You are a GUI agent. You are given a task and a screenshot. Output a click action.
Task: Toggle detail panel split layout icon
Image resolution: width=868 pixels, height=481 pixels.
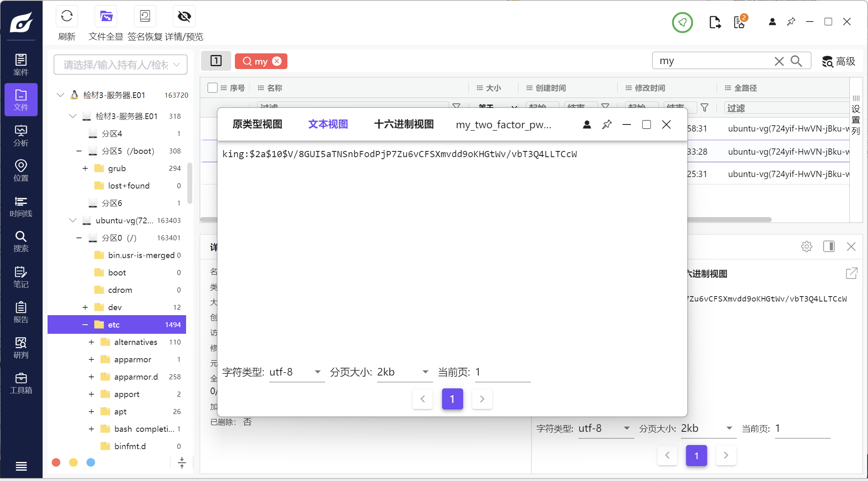tap(829, 246)
